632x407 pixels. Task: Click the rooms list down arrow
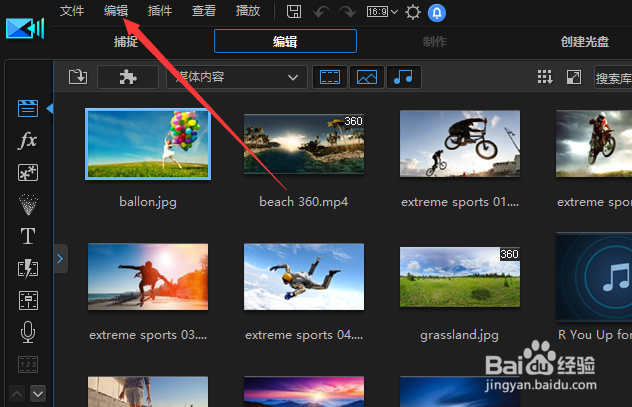pyautogui.click(x=38, y=394)
